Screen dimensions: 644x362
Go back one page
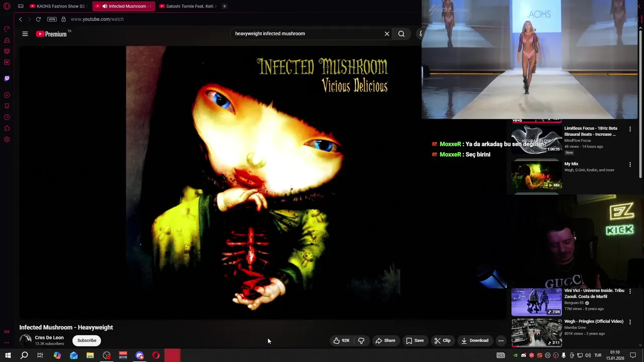(x=20, y=19)
